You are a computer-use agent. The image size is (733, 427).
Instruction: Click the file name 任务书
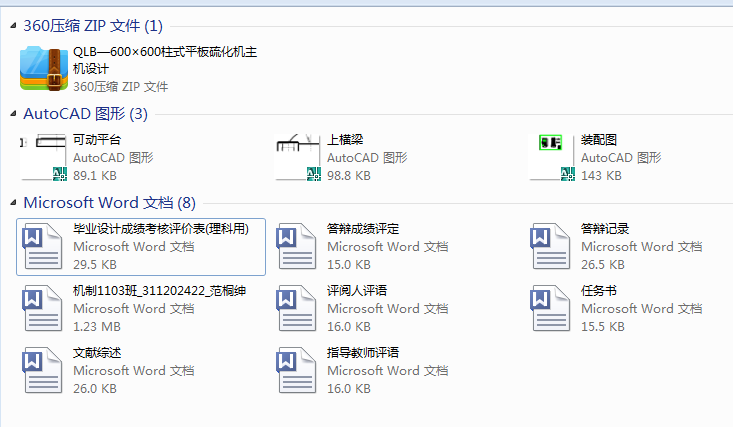click(x=599, y=290)
